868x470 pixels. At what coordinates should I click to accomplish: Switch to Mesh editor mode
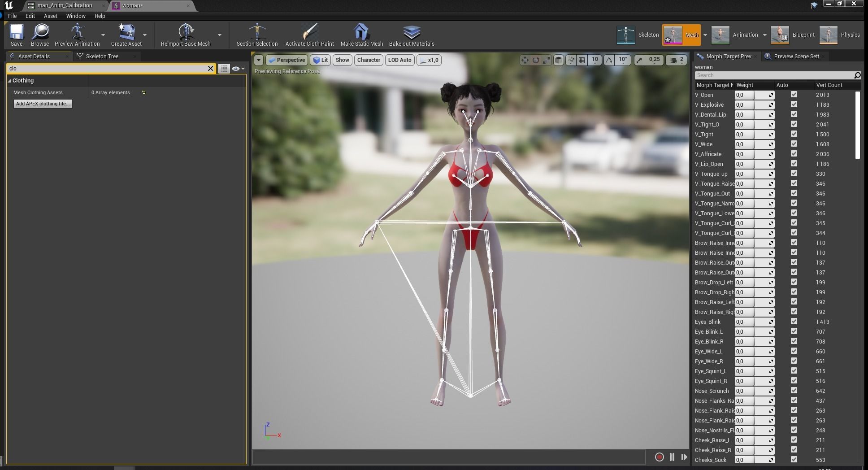click(x=681, y=35)
